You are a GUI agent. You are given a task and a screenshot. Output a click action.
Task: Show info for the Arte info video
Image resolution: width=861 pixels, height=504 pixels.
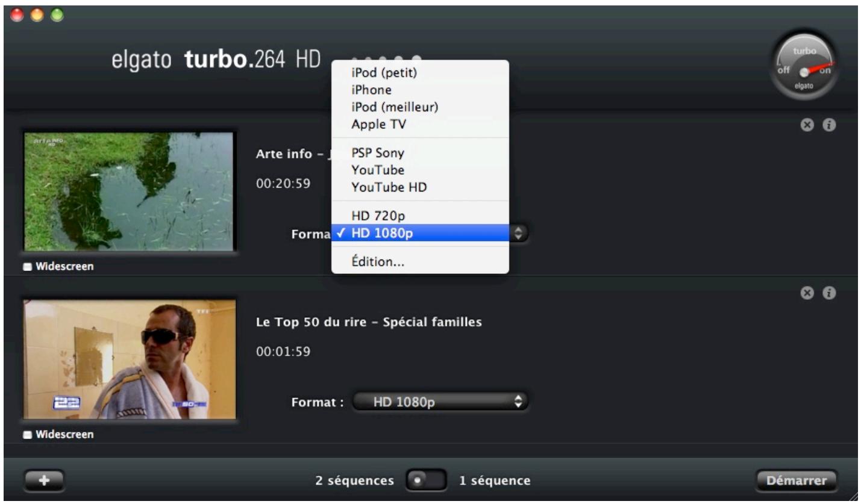pos(830,125)
